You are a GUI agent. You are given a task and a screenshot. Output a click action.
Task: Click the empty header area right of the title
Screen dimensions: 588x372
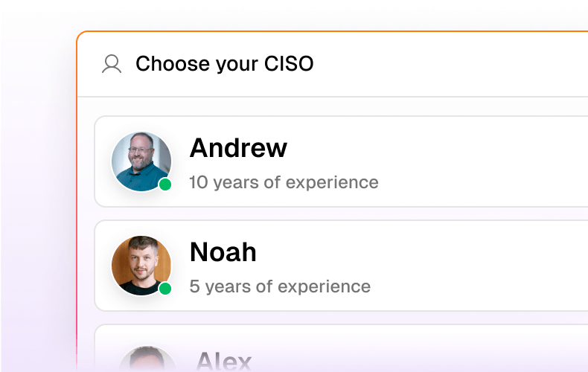(450, 64)
